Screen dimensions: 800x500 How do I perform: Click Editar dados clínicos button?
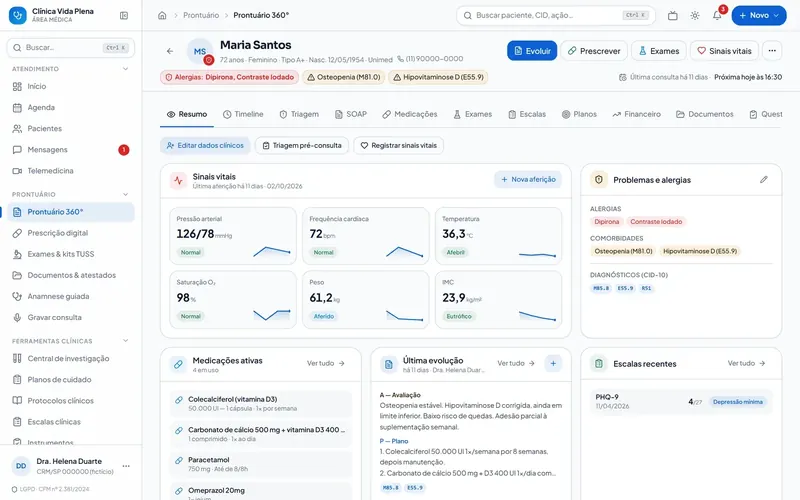coord(205,145)
